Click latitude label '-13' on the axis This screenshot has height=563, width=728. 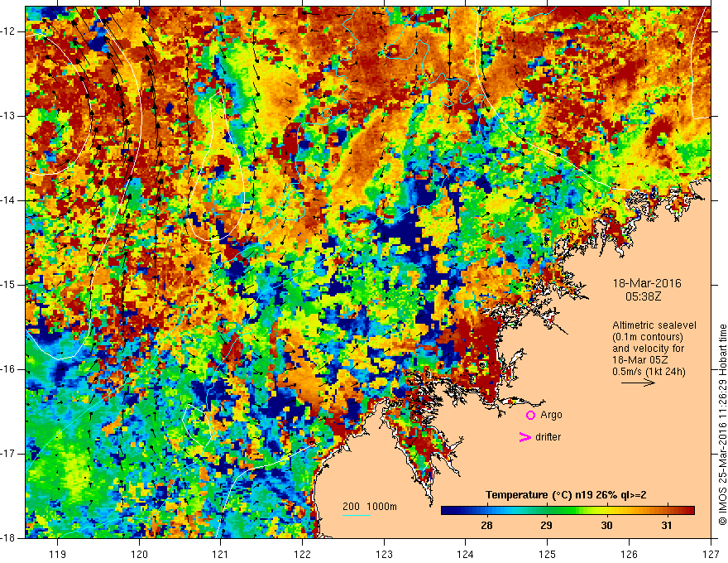(8, 116)
